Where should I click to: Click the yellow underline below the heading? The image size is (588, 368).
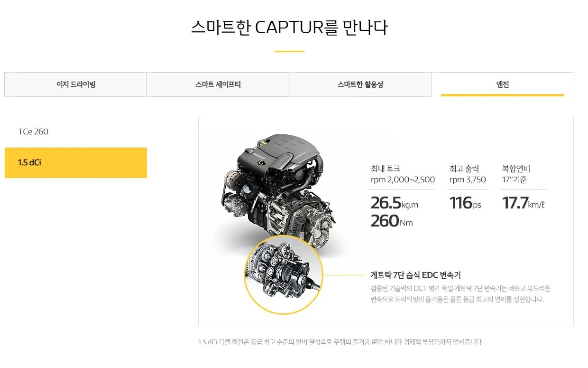point(289,51)
